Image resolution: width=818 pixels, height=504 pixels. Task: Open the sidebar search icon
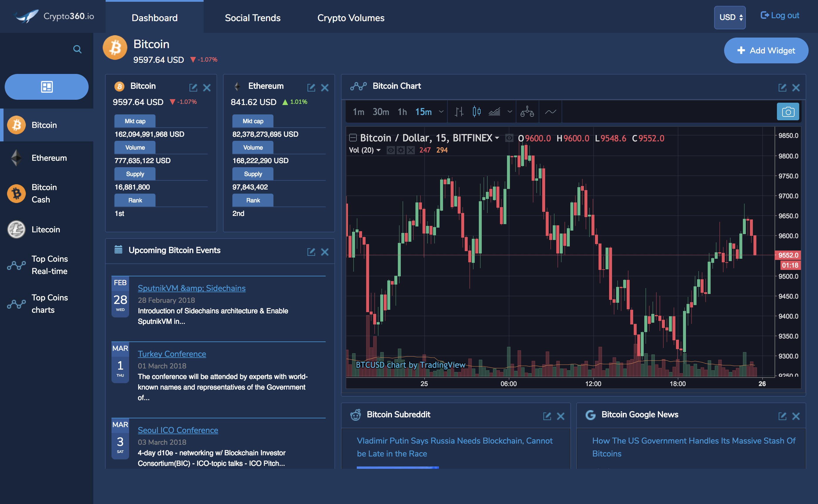pos(77,49)
